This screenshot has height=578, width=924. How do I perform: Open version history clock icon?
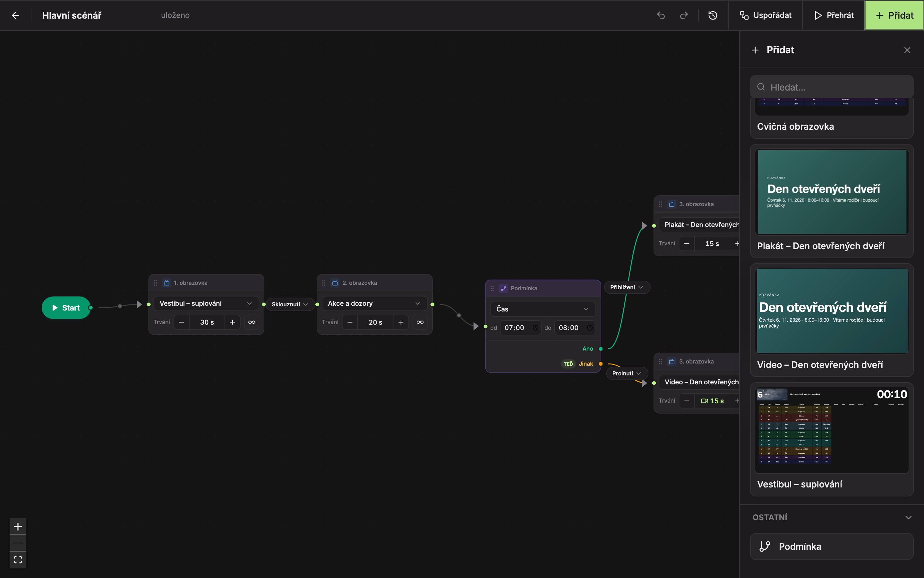point(713,15)
